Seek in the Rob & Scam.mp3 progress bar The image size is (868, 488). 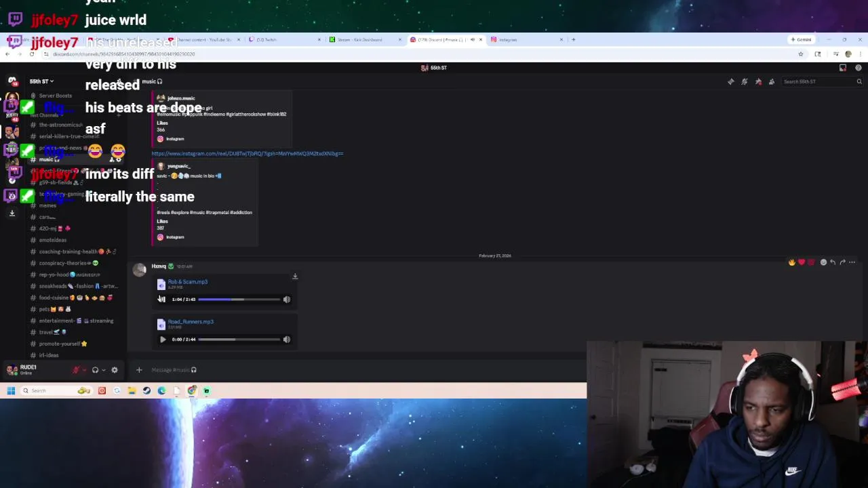click(239, 299)
